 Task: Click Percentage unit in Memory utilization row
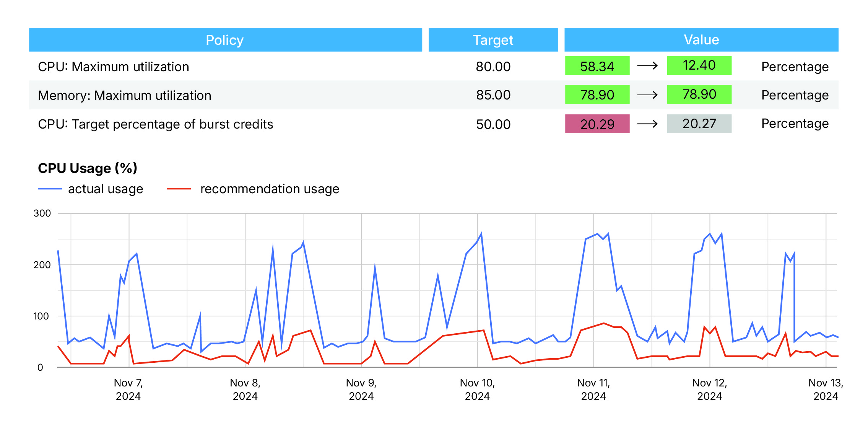coord(795,95)
